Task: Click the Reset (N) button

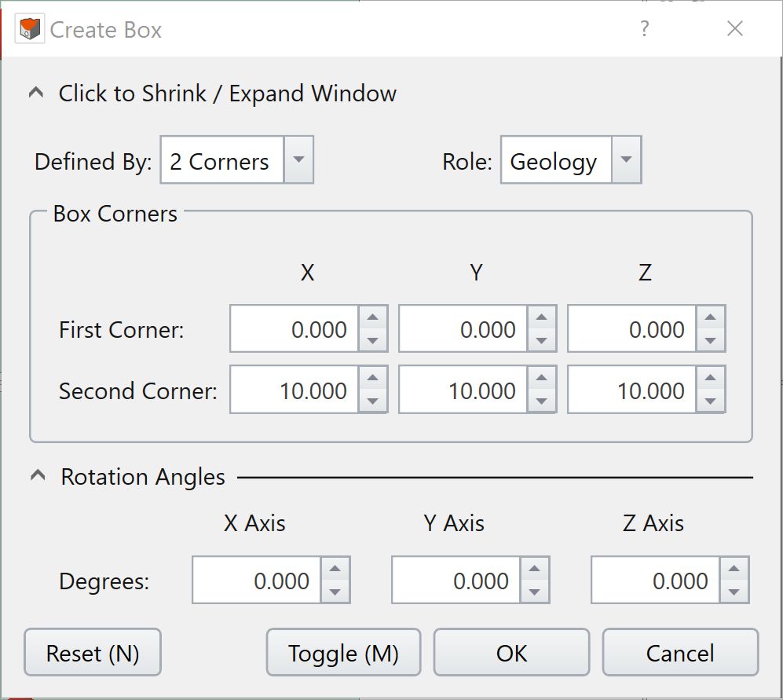Action: tap(93, 652)
